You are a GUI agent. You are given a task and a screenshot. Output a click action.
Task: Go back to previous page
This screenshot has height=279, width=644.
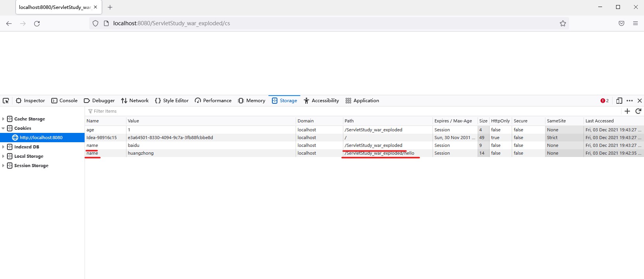[9, 23]
